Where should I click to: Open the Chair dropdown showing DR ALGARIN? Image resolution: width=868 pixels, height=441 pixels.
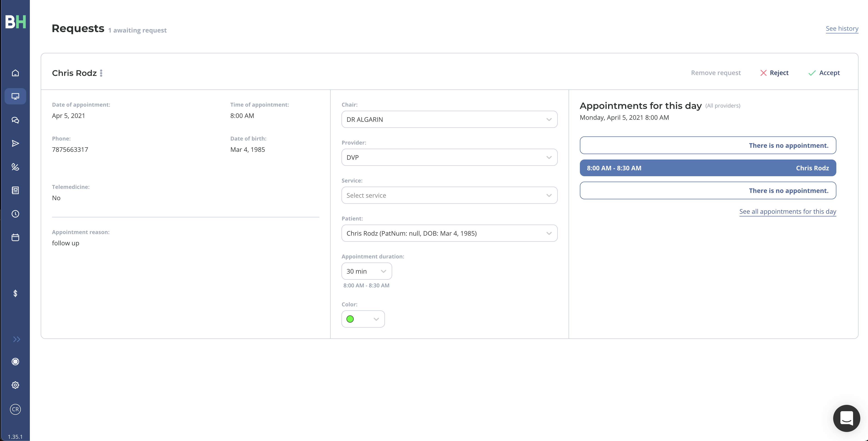(x=449, y=120)
